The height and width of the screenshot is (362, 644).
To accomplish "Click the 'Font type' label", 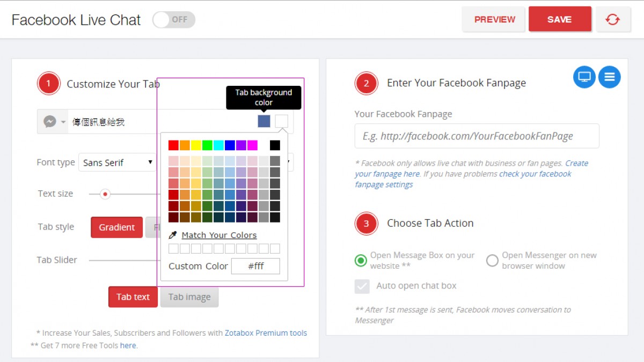I will coord(56,162).
